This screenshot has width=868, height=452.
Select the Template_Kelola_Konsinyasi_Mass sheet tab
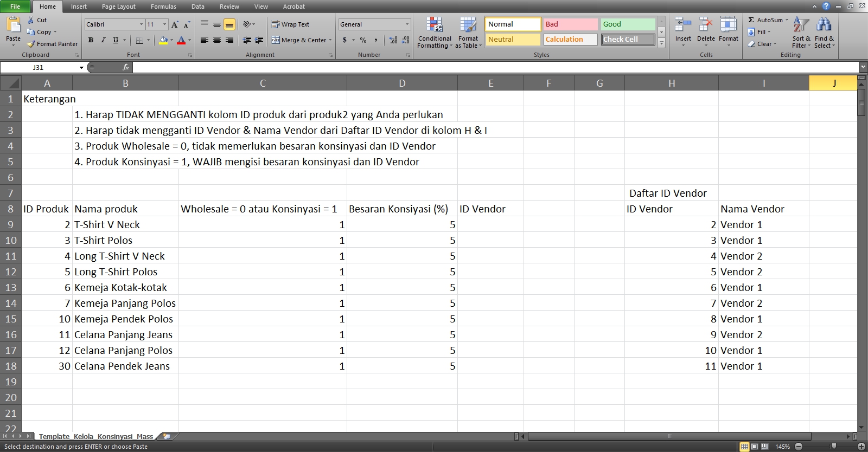point(95,436)
